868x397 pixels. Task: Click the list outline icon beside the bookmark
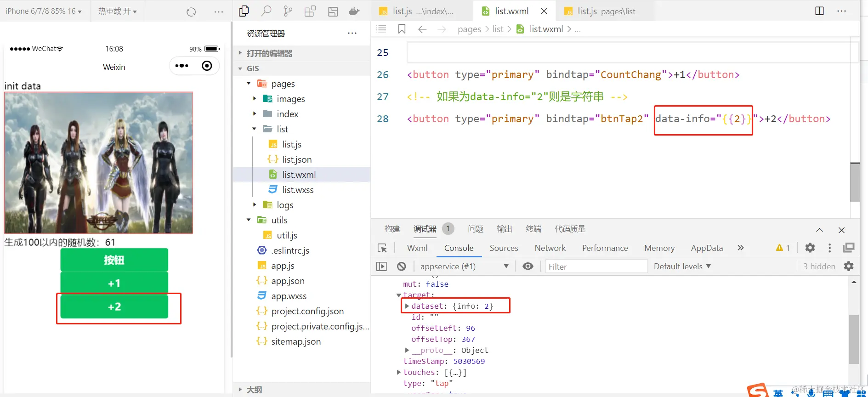pyautogui.click(x=381, y=29)
